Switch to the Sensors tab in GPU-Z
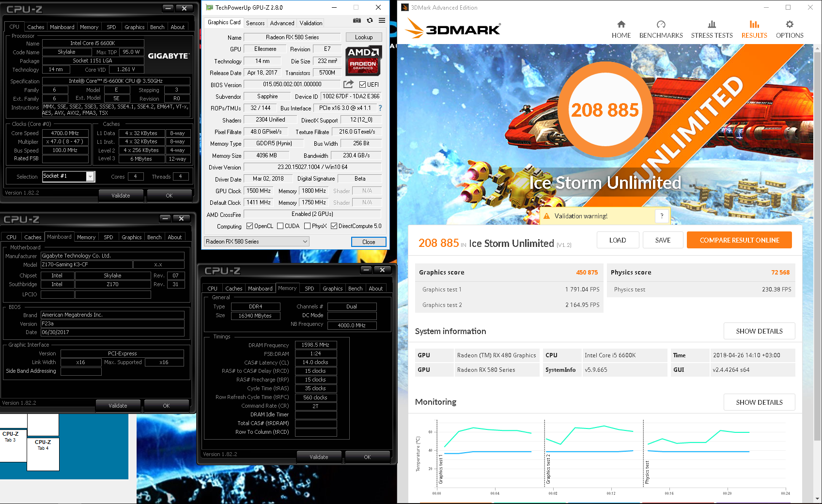This screenshot has height=504, width=822. coord(255,23)
